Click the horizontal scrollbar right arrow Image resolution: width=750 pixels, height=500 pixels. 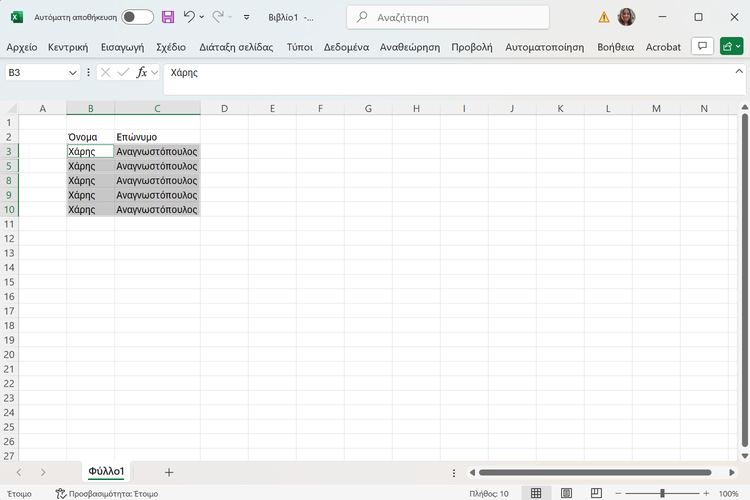pyautogui.click(x=731, y=473)
